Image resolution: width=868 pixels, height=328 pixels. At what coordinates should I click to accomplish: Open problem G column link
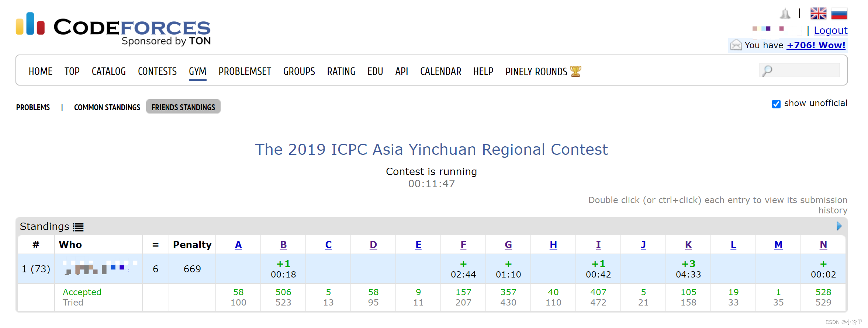[x=508, y=245]
